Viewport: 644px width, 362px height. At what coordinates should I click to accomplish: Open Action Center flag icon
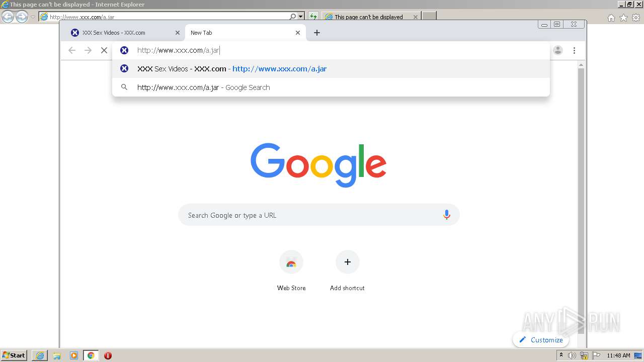click(596, 355)
